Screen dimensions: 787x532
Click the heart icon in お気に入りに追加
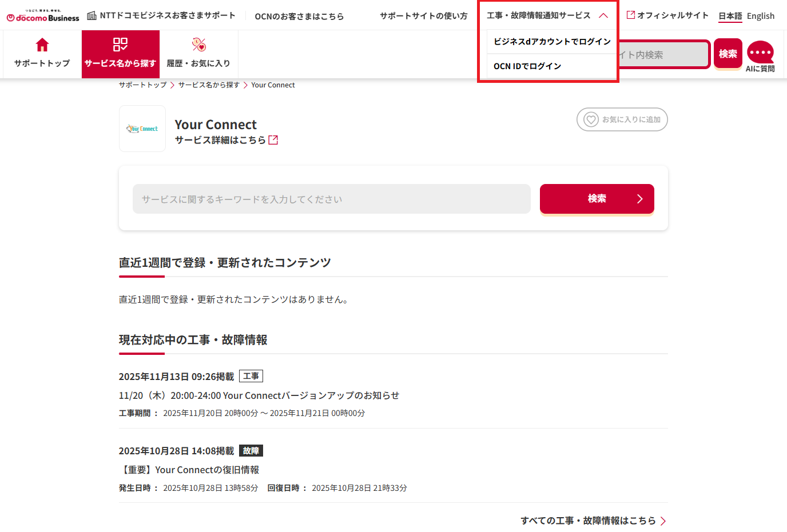(591, 119)
